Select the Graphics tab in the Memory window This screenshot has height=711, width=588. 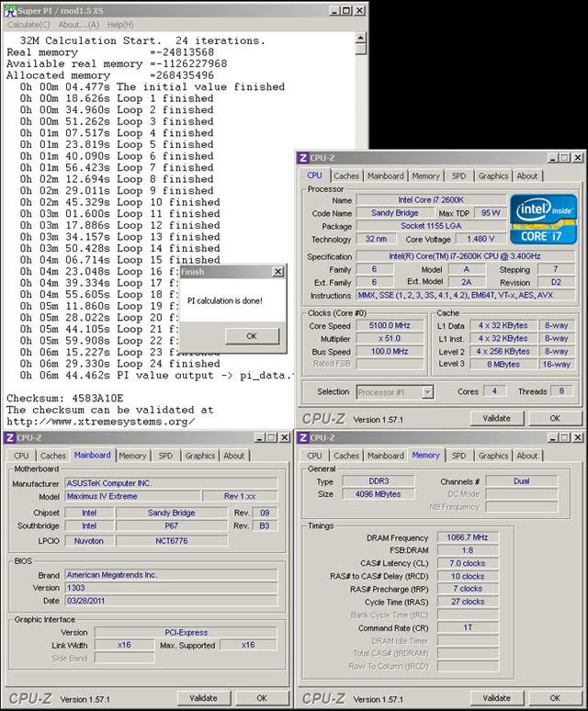click(493, 456)
